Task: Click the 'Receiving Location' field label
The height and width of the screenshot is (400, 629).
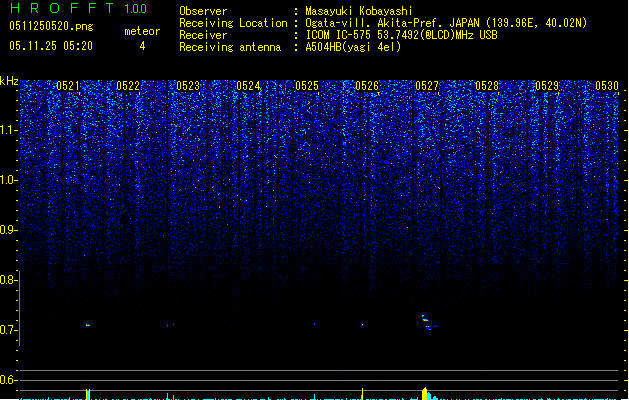Action: click(233, 23)
